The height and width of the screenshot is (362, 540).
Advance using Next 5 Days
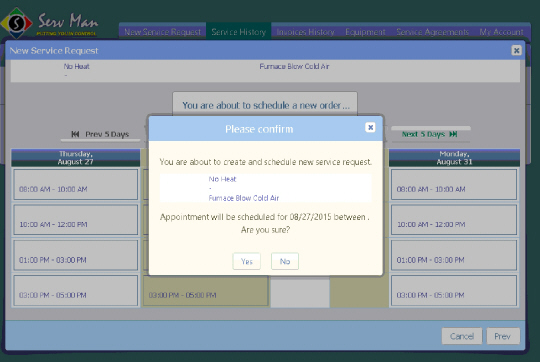click(430, 134)
